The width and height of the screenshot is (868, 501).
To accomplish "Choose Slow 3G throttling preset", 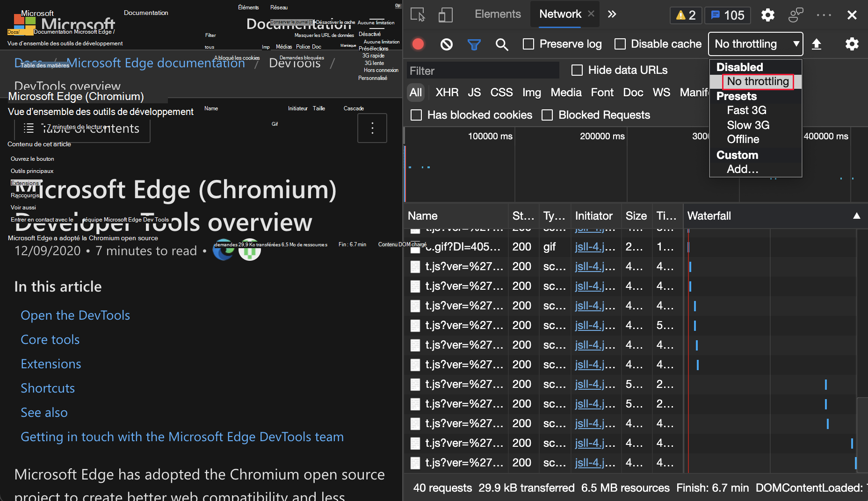I will click(x=748, y=125).
